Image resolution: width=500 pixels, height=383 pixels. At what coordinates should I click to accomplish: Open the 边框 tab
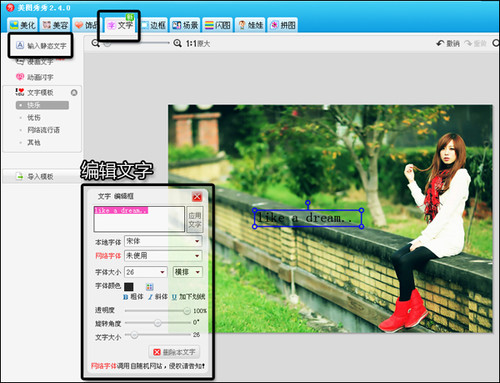153,25
